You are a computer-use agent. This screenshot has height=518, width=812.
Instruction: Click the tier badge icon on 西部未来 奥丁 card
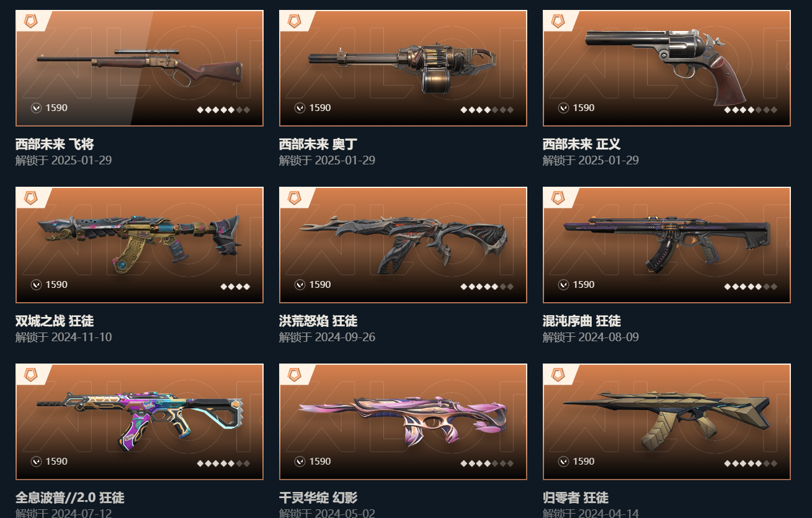click(x=294, y=21)
